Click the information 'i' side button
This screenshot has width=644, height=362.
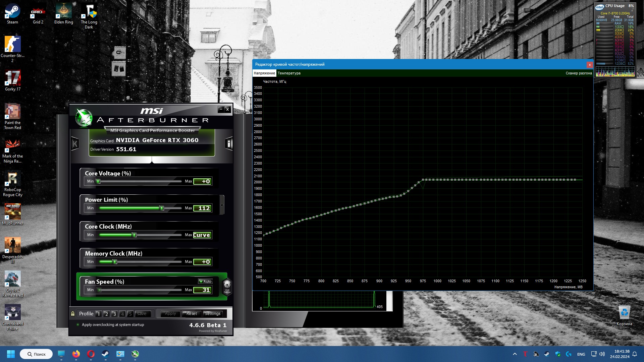coord(229,144)
